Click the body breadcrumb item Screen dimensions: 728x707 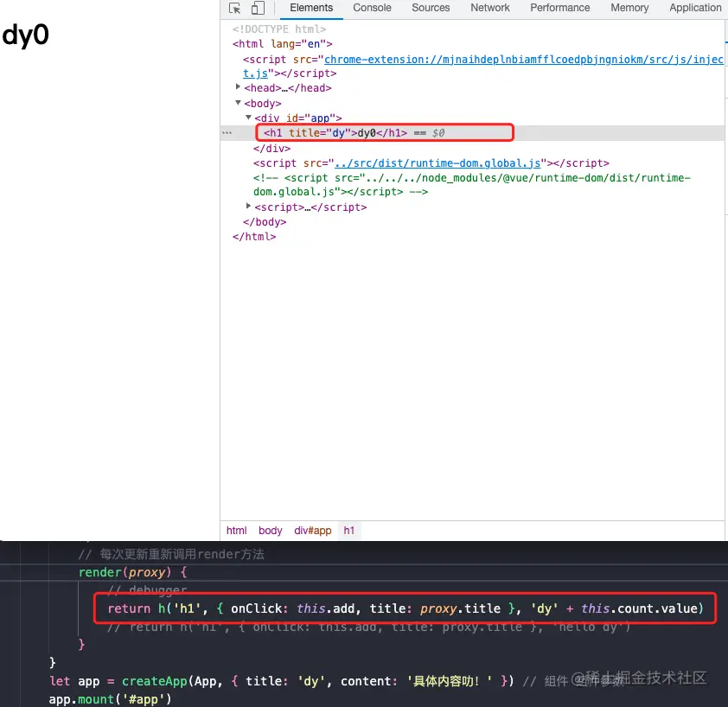[271, 530]
